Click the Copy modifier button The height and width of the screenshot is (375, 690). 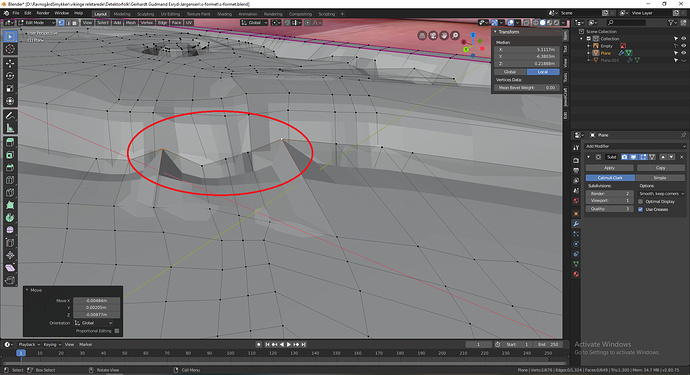661,168
